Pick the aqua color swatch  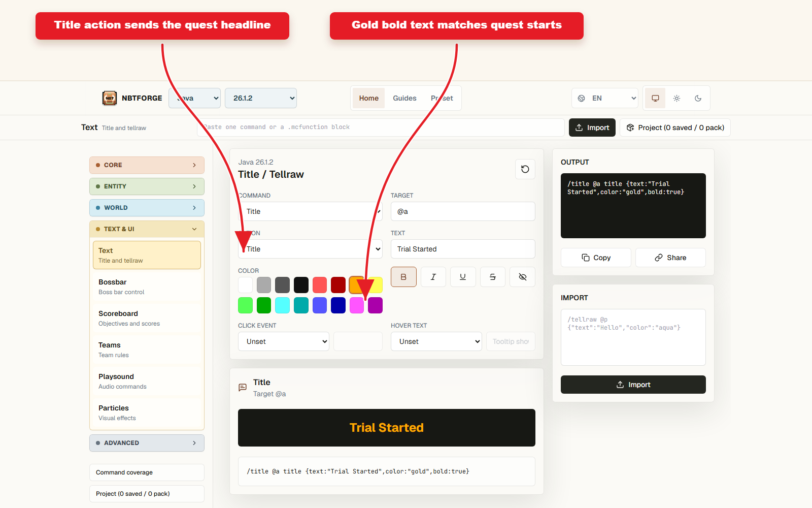pyautogui.click(x=283, y=305)
